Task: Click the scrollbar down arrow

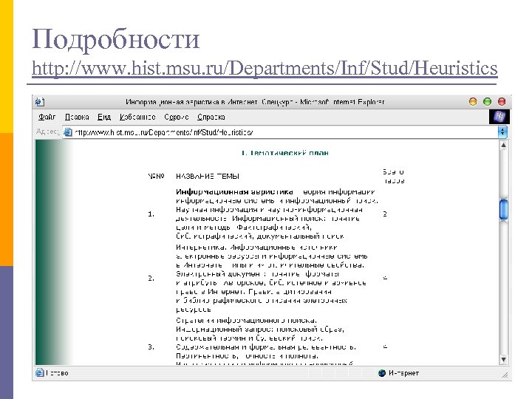Action: click(503, 359)
